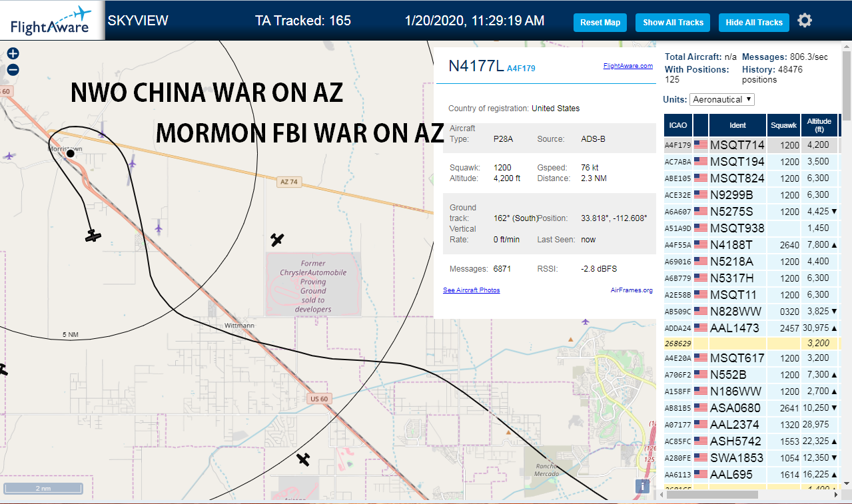Screen dimensions: 852x504
Task: Open FlightAware.com link in aircraft panel
Action: (x=628, y=66)
